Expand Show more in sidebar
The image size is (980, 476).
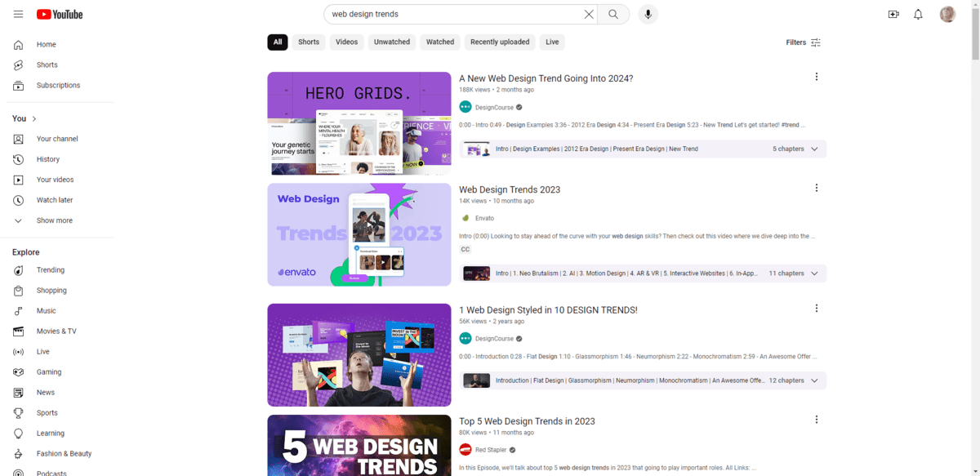(54, 220)
